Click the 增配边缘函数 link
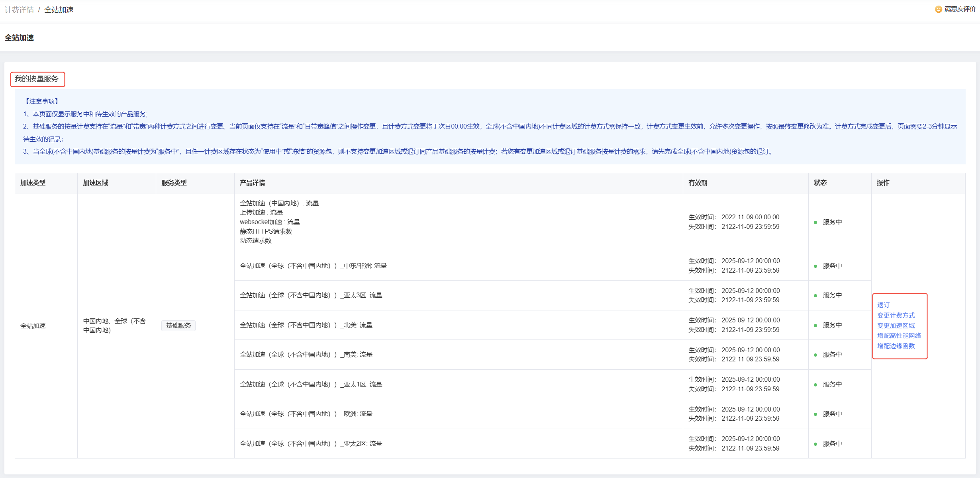This screenshot has width=980, height=478. pyautogui.click(x=896, y=346)
